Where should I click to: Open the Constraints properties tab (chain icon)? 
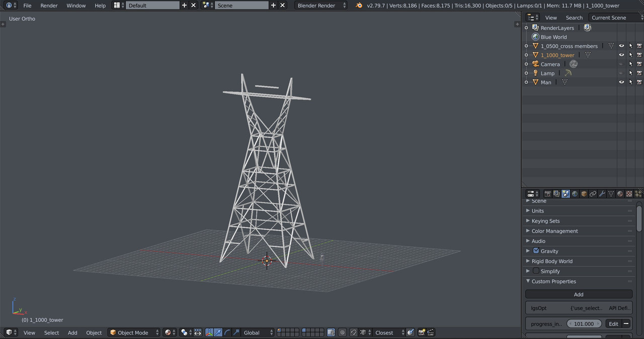click(593, 194)
